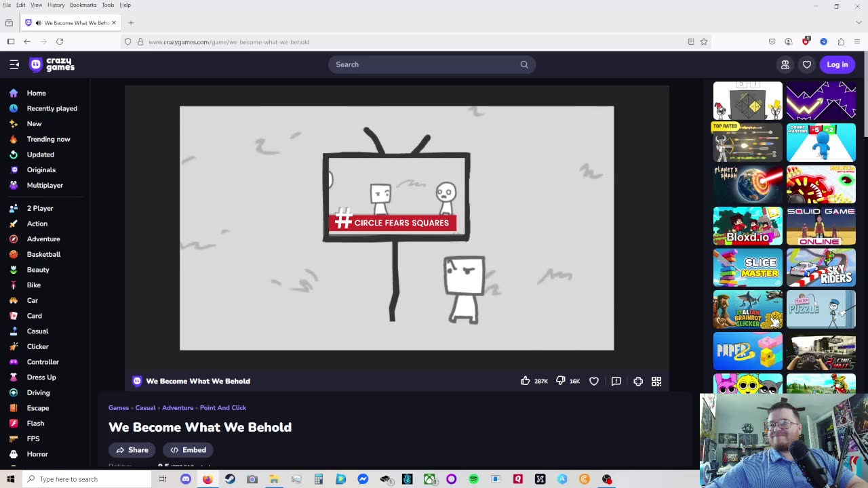Click the CrazyGames logo

(52, 64)
